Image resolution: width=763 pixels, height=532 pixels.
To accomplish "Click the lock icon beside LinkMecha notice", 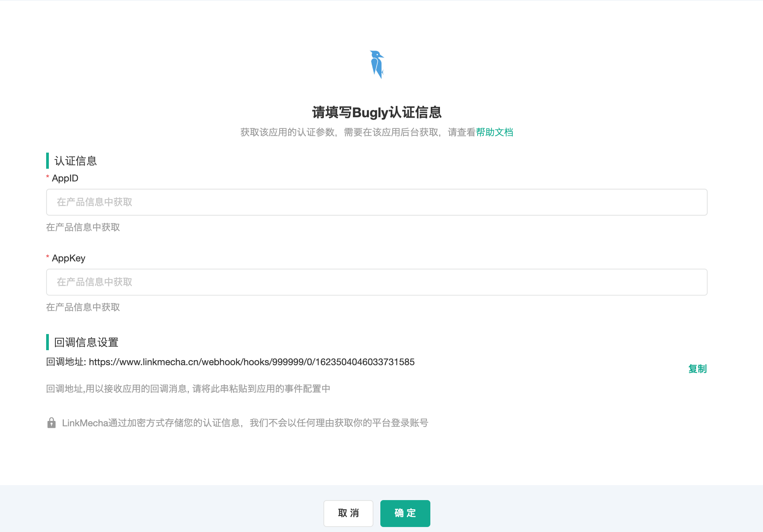I will pyautogui.click(x=51, y=423).
